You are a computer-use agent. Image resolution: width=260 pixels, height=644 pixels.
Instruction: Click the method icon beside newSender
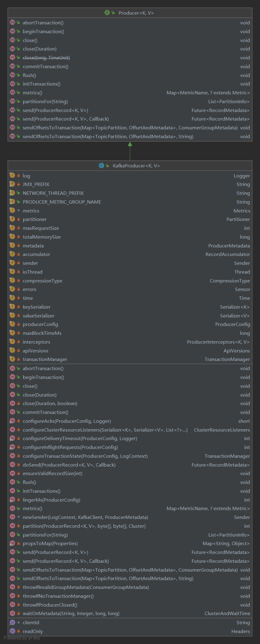12,517
